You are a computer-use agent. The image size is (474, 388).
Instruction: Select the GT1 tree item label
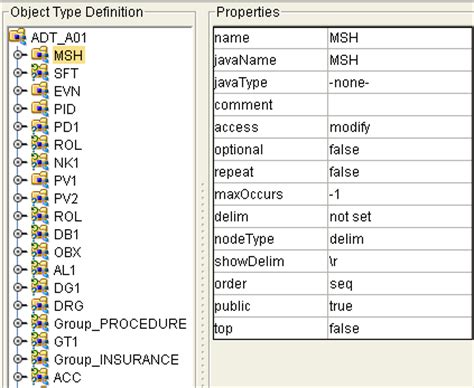pyautogui.click(x=66, y=342)
